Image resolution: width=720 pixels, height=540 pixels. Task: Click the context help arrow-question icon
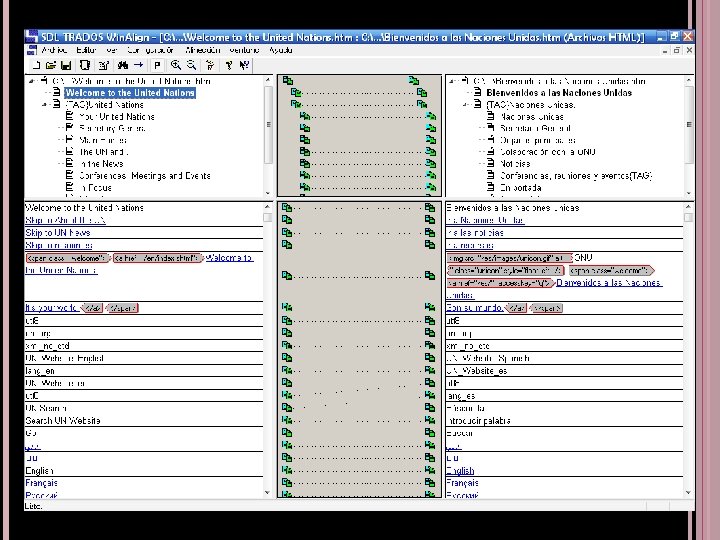tap(244, 65)
